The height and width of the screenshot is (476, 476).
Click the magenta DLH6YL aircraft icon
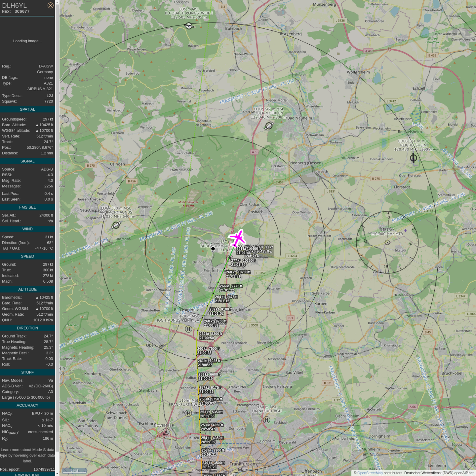tap(237, 238)
